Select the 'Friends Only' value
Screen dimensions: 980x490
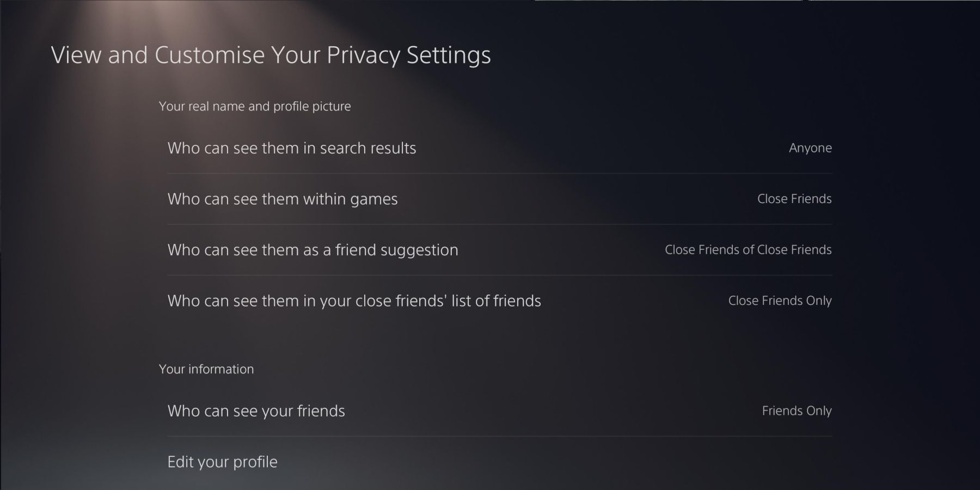797,411
